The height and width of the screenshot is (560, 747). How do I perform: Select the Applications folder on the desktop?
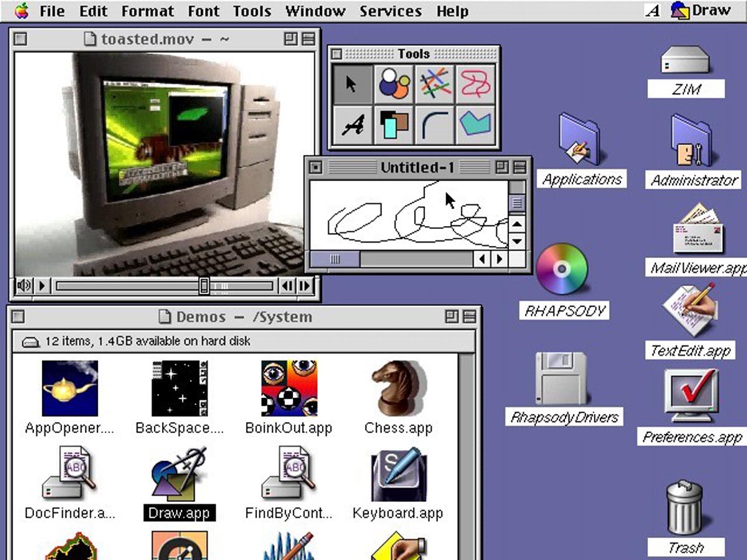[580, 140]
